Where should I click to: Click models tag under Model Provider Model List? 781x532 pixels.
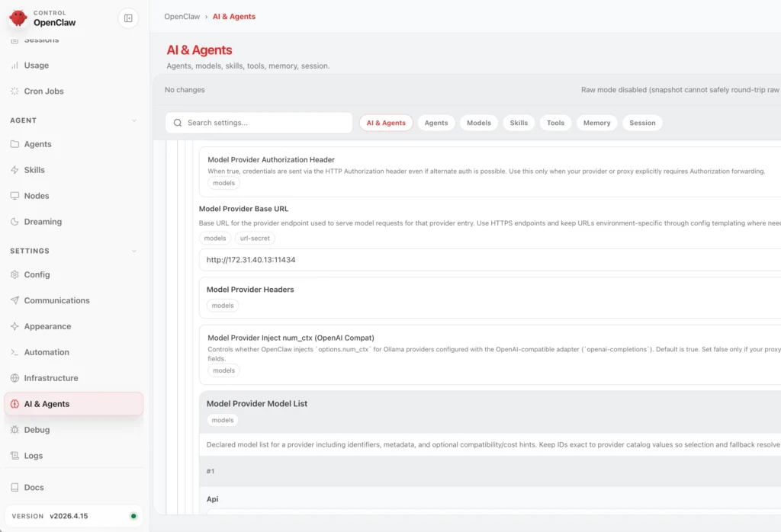click(223, 420)
